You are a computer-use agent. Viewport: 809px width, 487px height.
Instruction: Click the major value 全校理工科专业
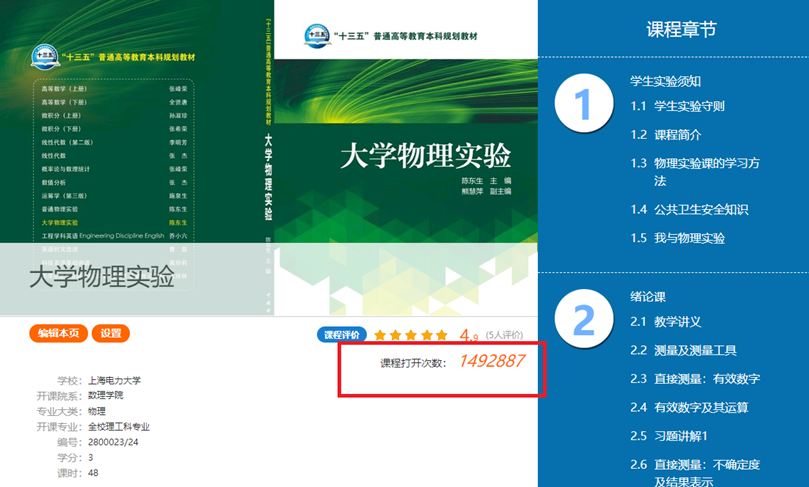pos(119,427)
